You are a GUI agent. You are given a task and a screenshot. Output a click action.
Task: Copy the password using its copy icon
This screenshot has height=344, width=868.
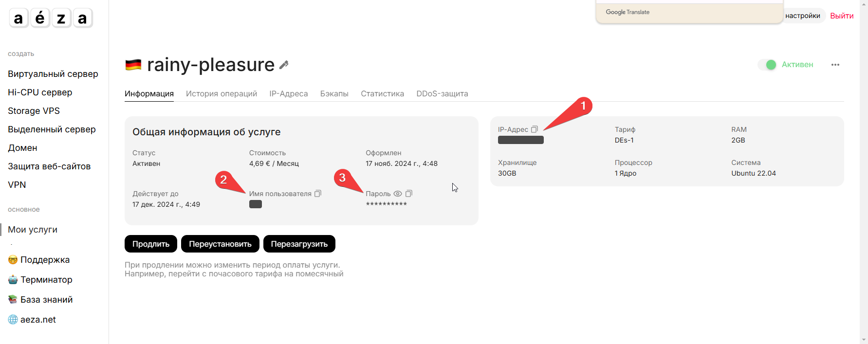[409, 194]
